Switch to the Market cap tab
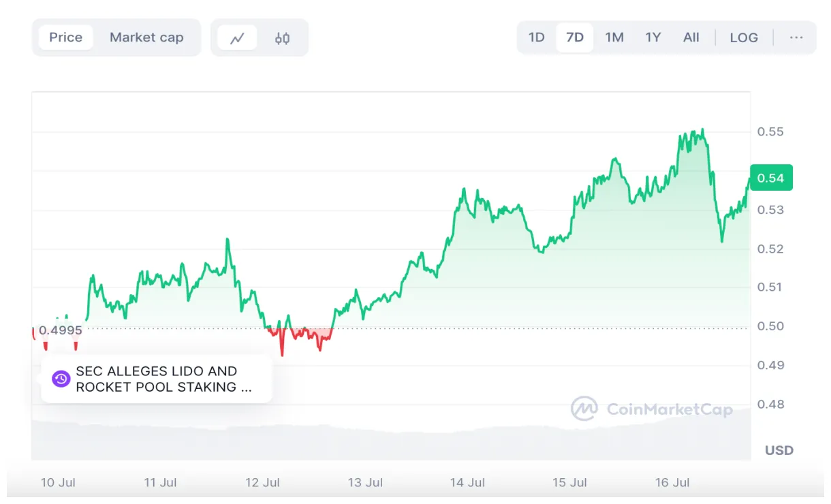 [x=146, y=37]
